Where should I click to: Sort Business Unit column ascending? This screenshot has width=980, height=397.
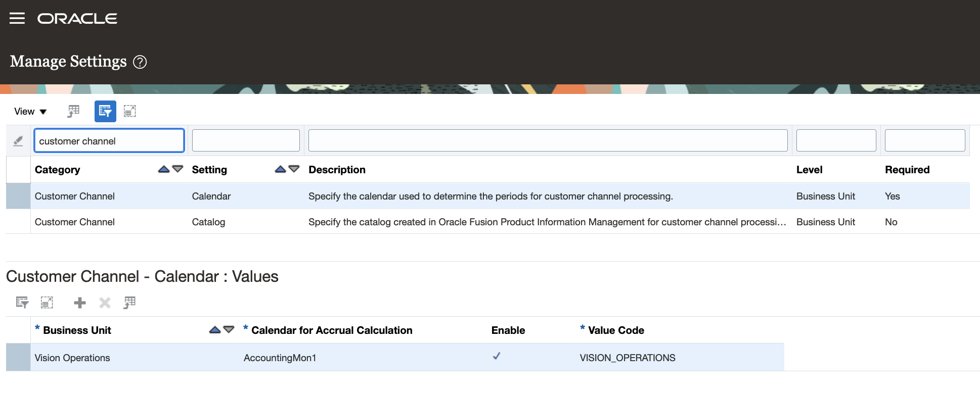point(215,330)
